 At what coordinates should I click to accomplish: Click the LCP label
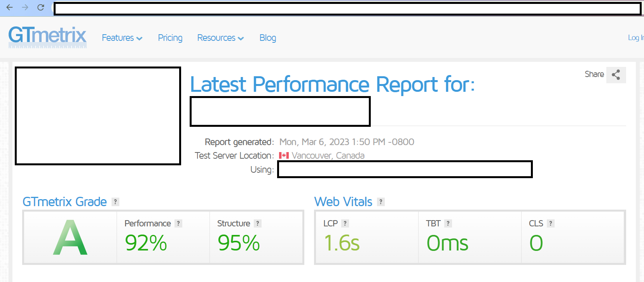point(330,223)
